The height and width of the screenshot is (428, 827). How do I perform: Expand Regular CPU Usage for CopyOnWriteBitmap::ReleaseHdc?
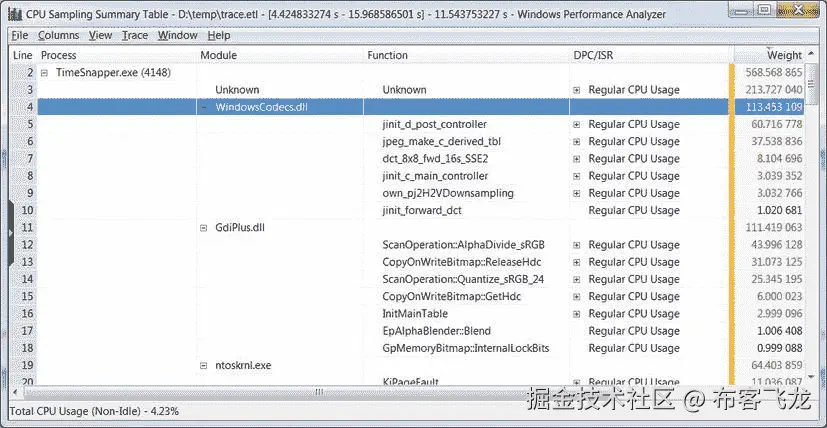pos(577,262)
